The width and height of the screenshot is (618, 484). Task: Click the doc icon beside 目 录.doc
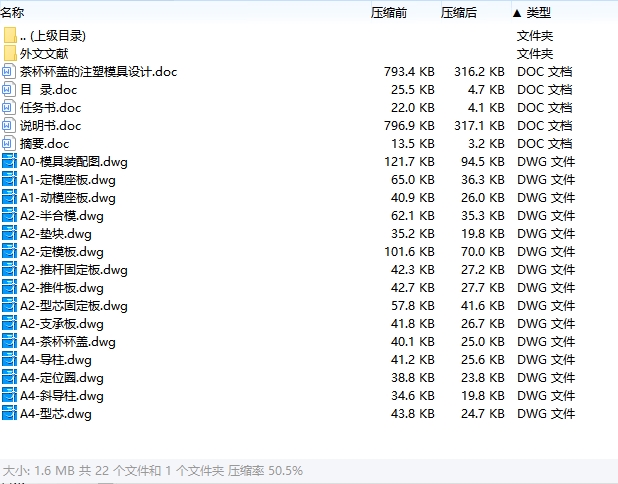(x=9, y=90)
